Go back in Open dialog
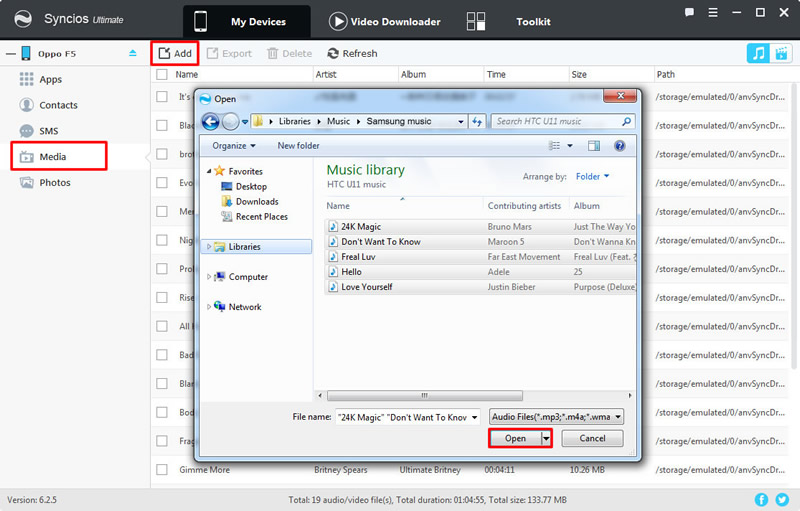Image resolution: width=800 pixels, height=511 pixels. click(210, 121)
